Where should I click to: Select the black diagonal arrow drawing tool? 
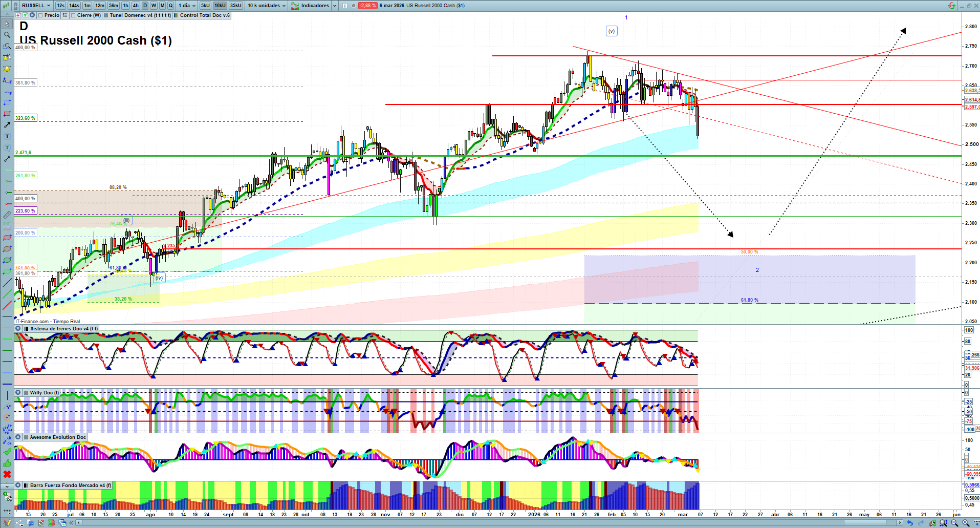(7, 125)
